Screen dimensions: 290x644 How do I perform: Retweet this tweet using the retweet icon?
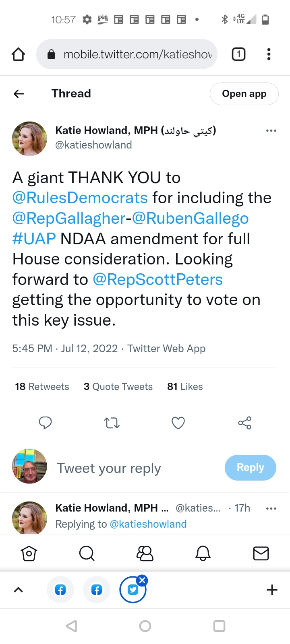112,423
